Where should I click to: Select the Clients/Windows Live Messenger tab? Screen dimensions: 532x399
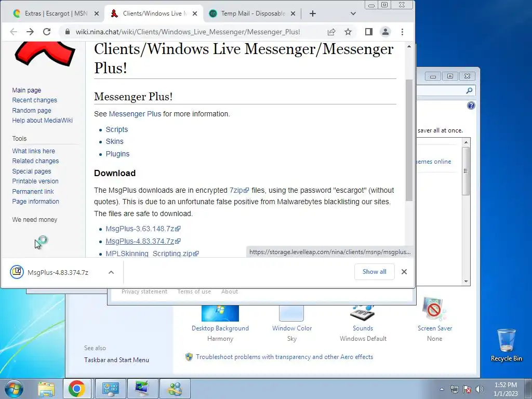(153, 14)
